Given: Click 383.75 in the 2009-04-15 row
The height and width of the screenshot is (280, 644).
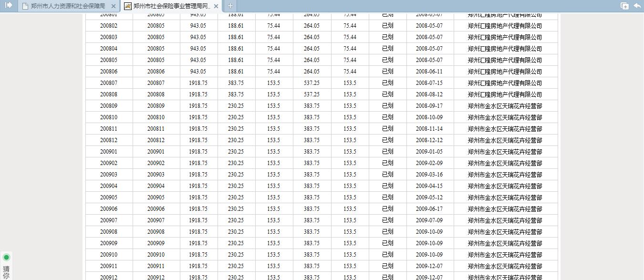Looking at the screenshot, I should pos(312,186).
